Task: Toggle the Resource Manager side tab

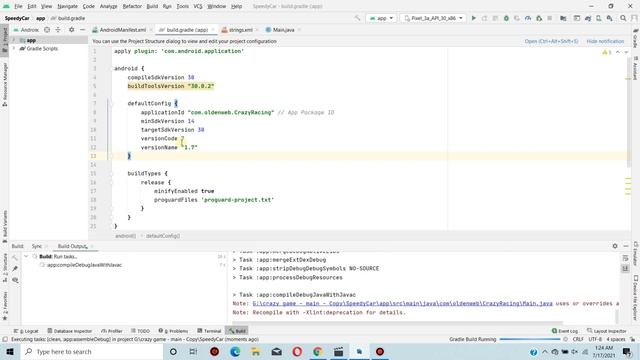Action: (x=4, y=84)
